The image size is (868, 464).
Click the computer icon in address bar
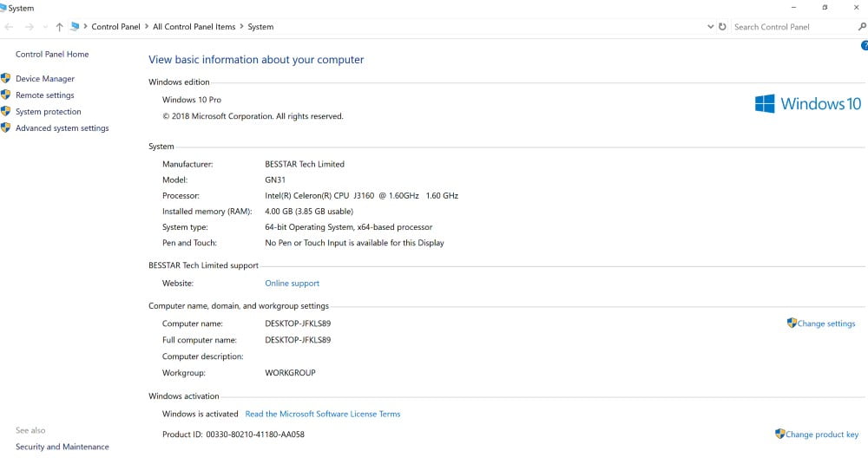tap(75, 27)
